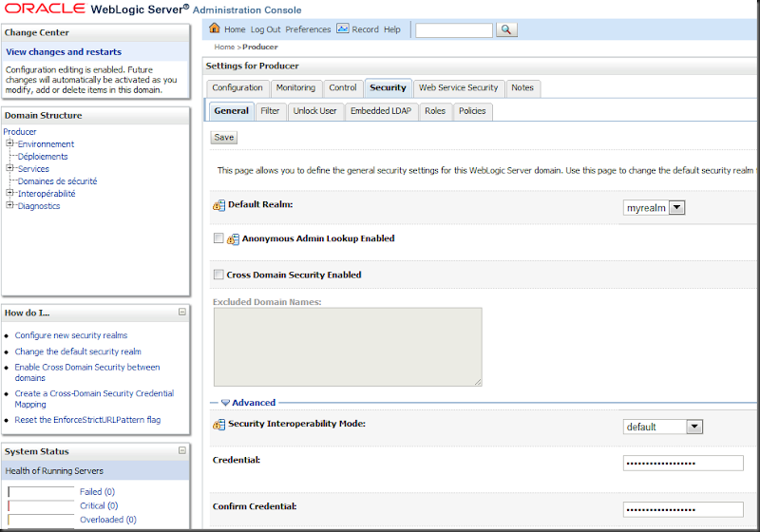Open Security Interoperability Mode dropdown
The image size is (760, 532).
(662, 427)
